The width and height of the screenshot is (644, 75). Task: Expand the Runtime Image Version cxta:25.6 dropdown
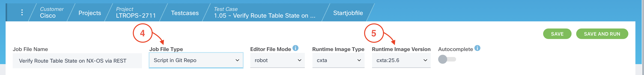click(x=401, y=60)
